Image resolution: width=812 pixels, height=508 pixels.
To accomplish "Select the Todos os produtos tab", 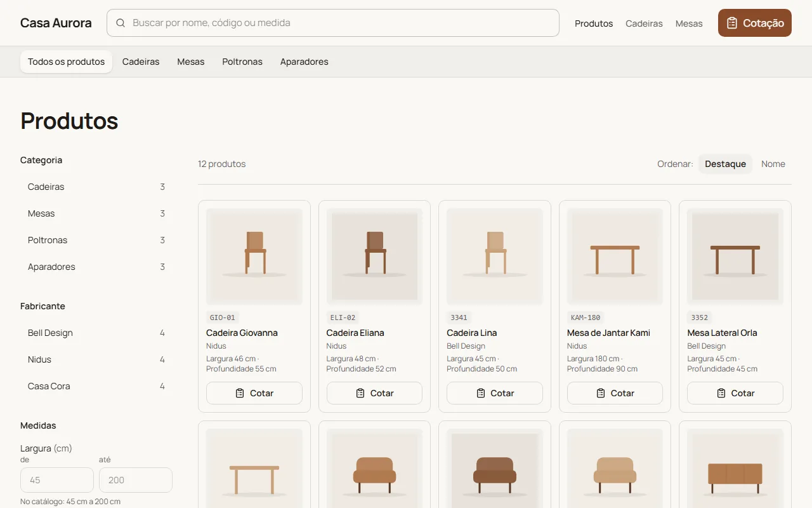I will [67, 62].
